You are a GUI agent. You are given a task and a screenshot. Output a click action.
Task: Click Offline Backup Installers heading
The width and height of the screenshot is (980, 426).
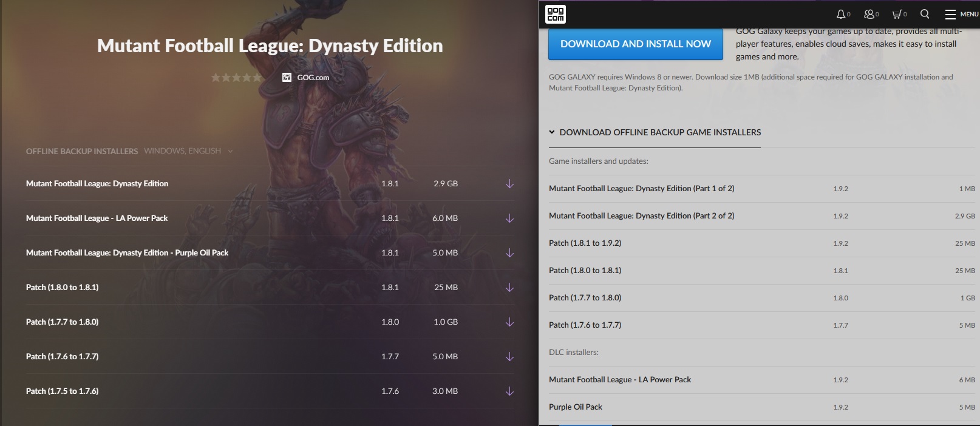click(82, 151)
